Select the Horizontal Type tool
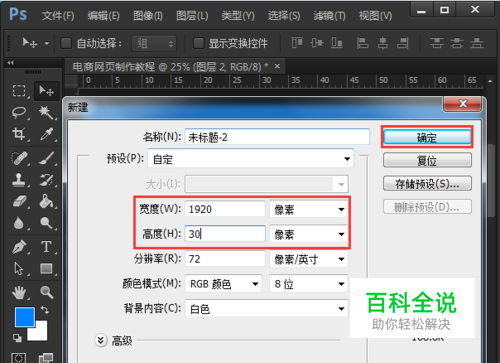The width and height of the screenshot is (500, 363). [46, 247]
